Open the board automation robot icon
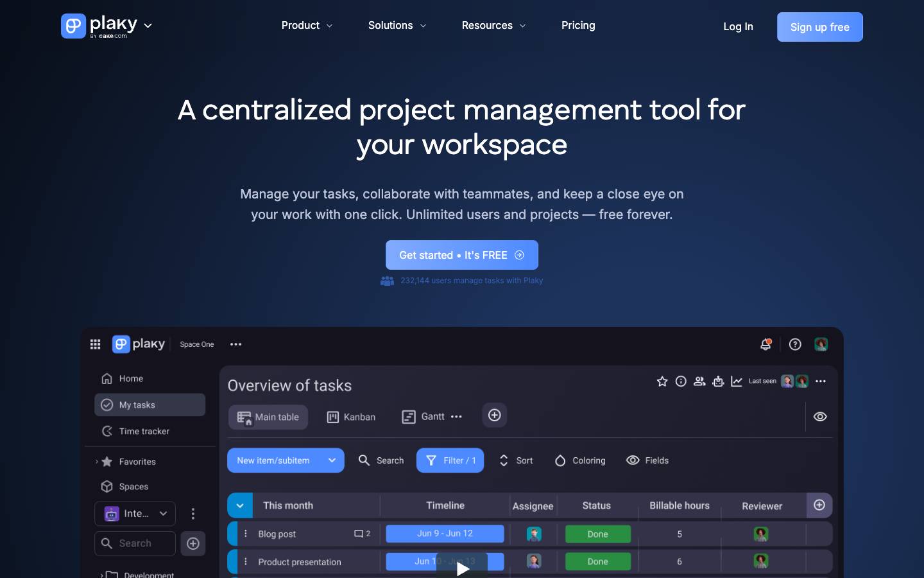 click(718, 381)
